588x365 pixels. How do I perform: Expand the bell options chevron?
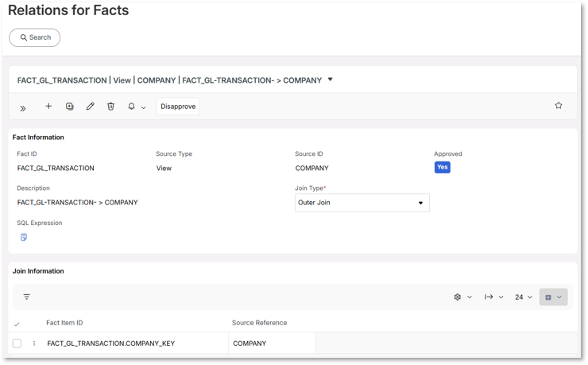[143, 107]
